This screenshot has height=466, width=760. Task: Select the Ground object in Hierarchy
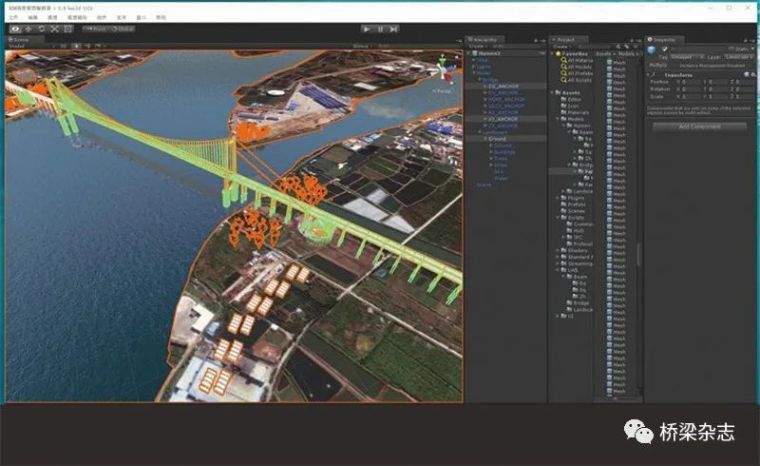coord(497,138)
